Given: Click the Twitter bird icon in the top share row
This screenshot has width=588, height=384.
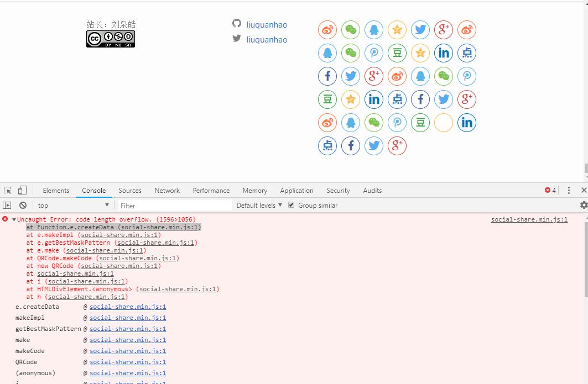Looking at the screenshot, I should (420, 30).
